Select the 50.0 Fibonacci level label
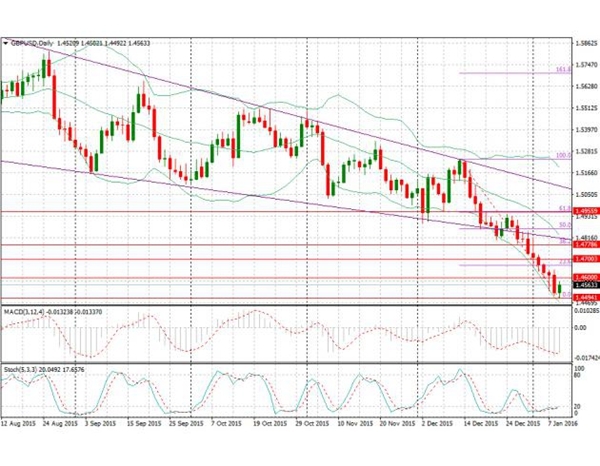 (x=564, y=225)
